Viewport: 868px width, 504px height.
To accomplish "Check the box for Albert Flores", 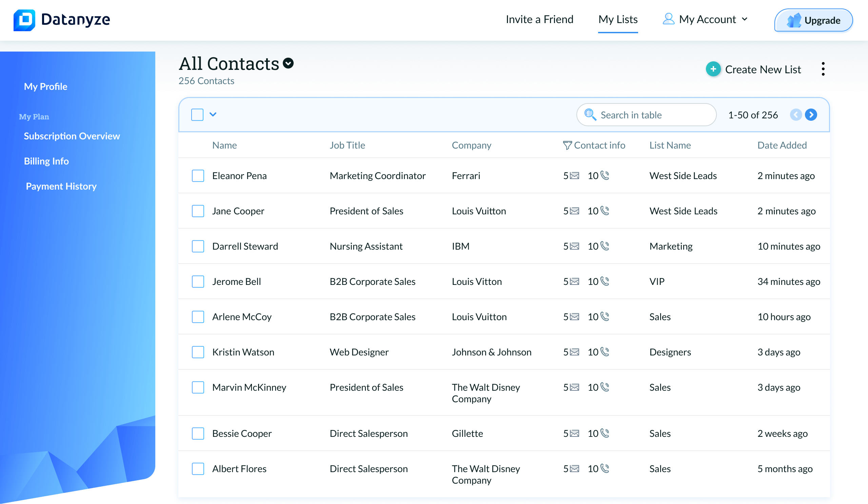I will click(x=198, y=469).
